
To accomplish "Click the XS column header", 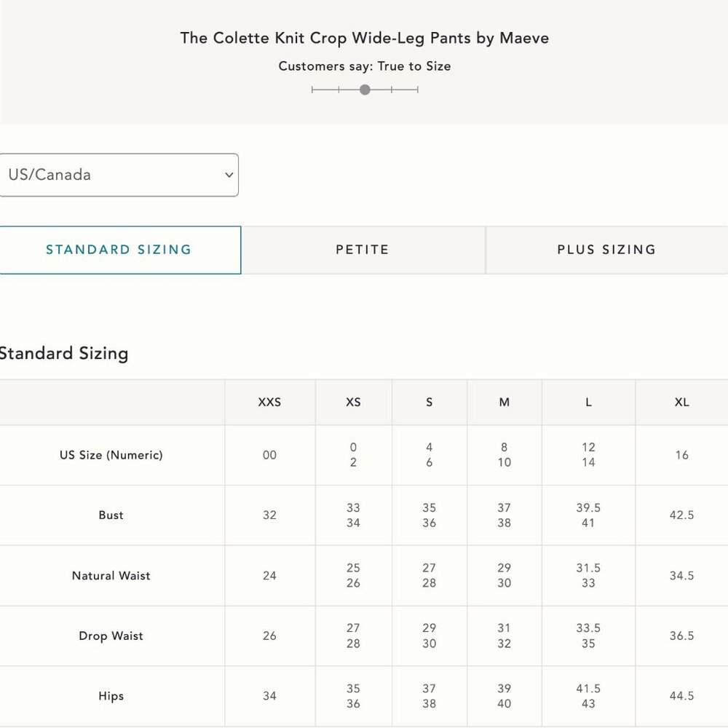I will coord(353,402).
